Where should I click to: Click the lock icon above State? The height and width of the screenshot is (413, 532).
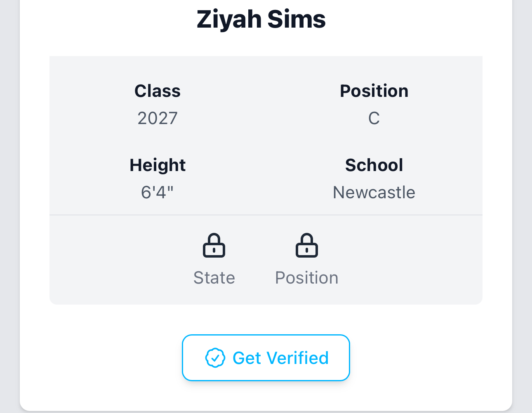pyautogui.click(x=214, y=245)
